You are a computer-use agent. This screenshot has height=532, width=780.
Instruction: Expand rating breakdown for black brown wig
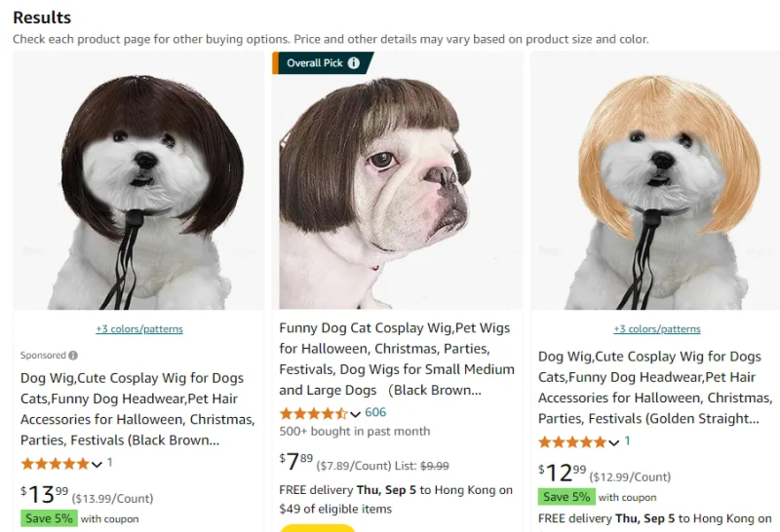97,465
